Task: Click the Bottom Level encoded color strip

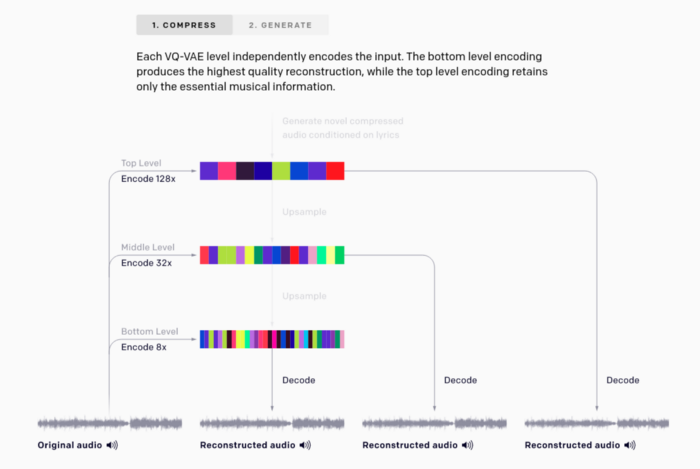Action: pyautogui.click(x=272, y=339)
